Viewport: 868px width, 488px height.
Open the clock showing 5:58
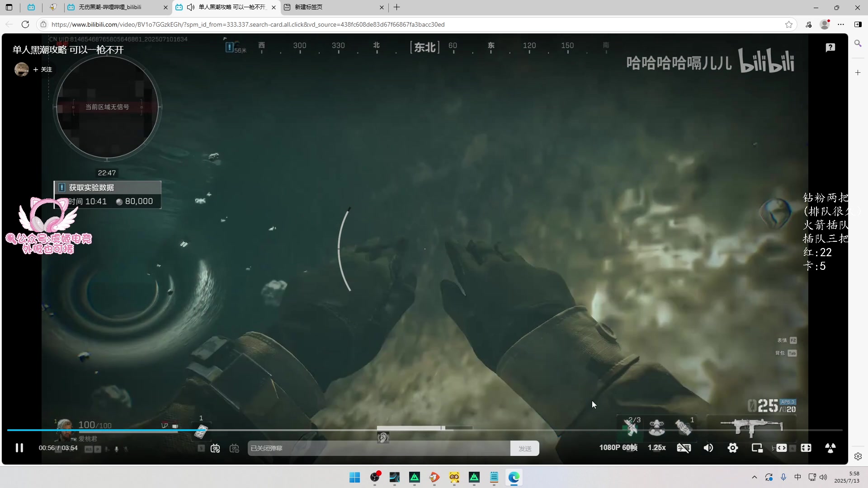coord(847,477)
